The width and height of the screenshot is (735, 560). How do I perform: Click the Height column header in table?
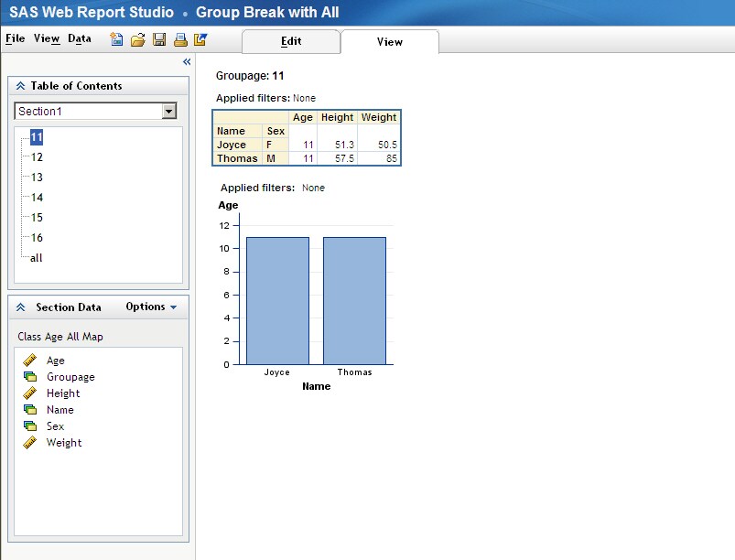tap(337, 117)
